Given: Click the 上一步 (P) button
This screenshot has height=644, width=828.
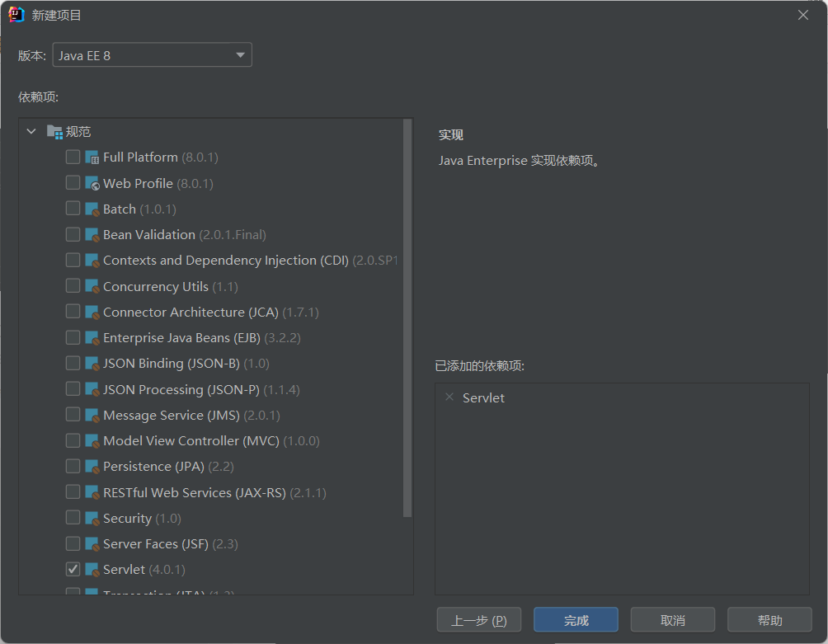Looking at the screenshot, I should pos(479,620).
